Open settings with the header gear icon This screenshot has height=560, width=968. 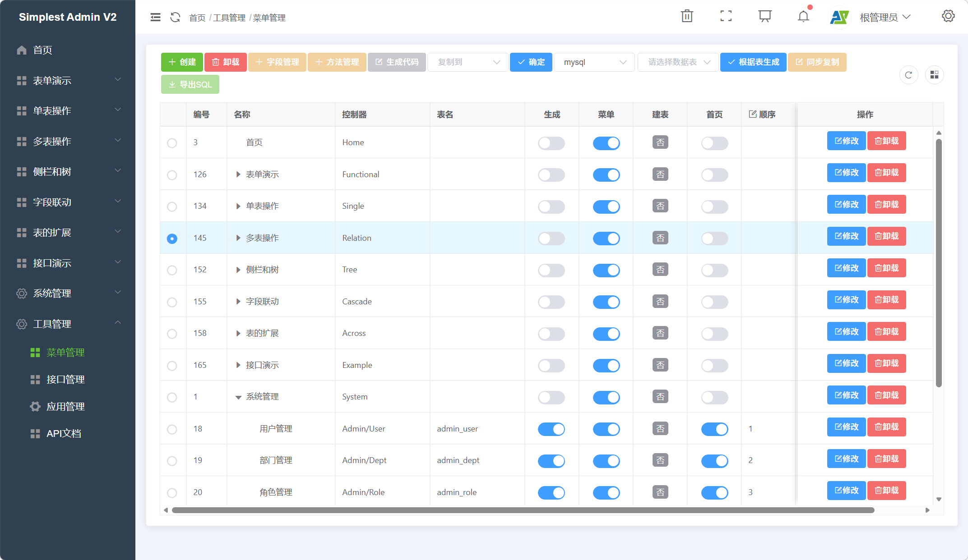point(948,16)
